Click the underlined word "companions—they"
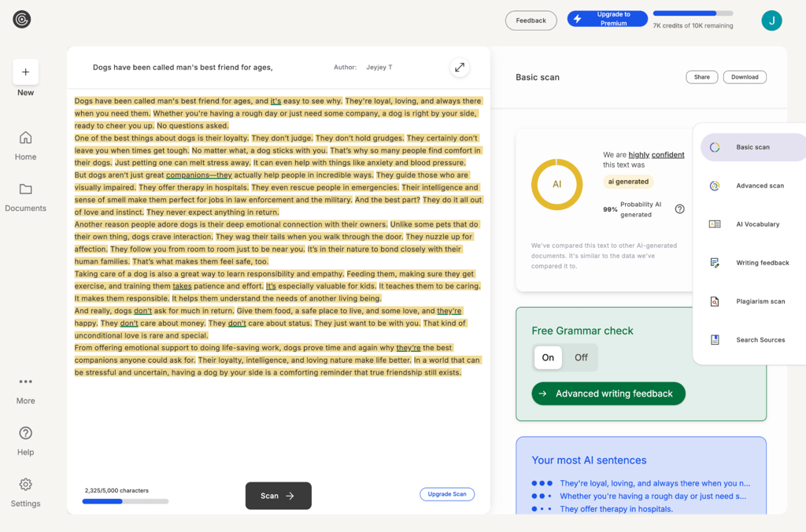The image size is (806, 532). pos(199,175)
